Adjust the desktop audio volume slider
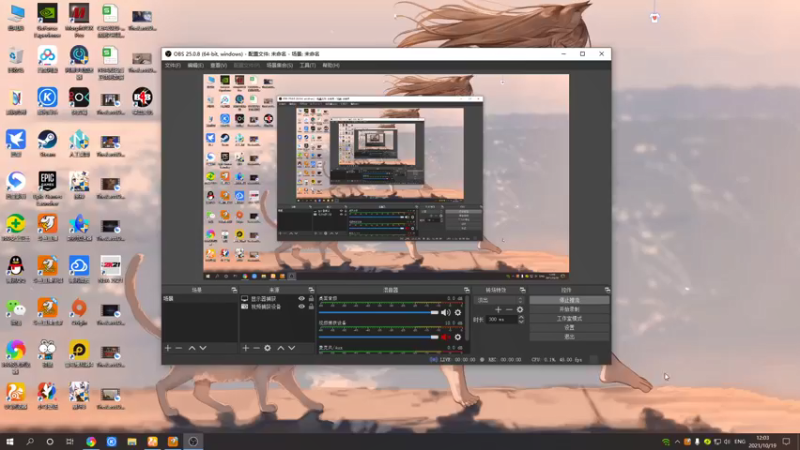Image resolution: width=800 pixels, height=450 pixels. tap(379, 312)
